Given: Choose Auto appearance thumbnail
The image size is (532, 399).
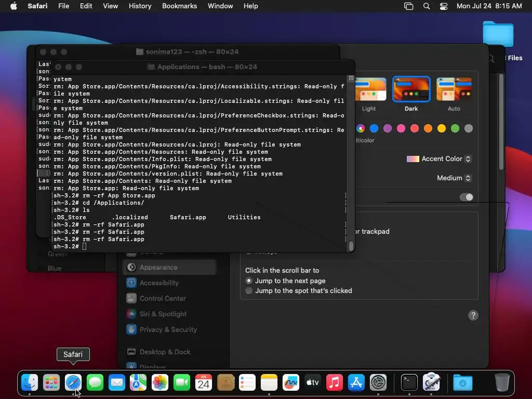Looking at the screenshot, I should click(x=454, y=89).
